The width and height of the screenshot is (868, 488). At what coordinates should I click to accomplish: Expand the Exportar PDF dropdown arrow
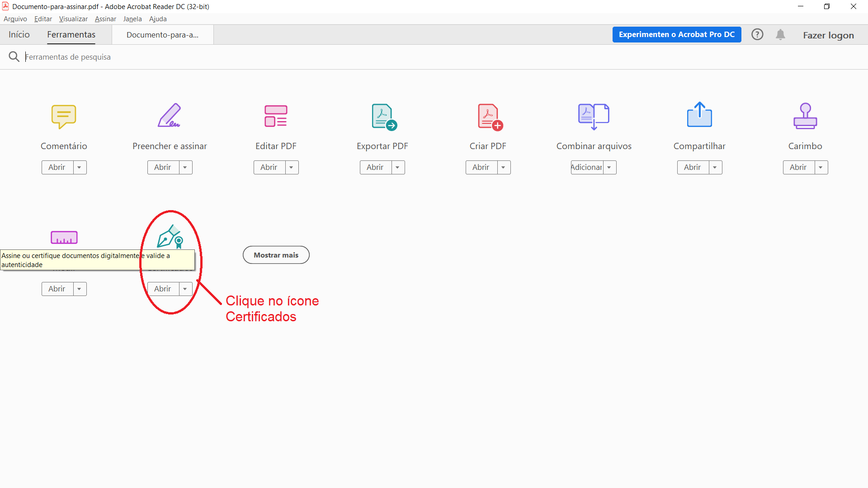coord(398,168)
